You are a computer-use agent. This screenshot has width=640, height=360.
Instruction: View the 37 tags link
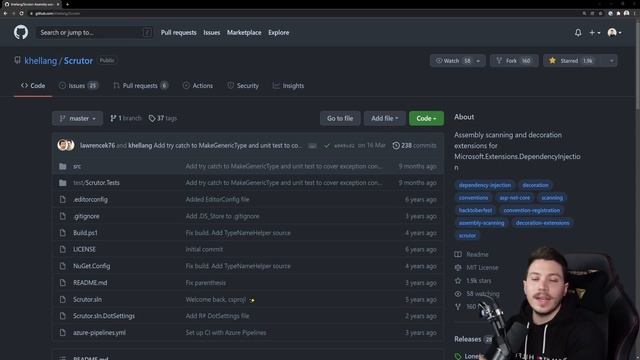(162, 118)
